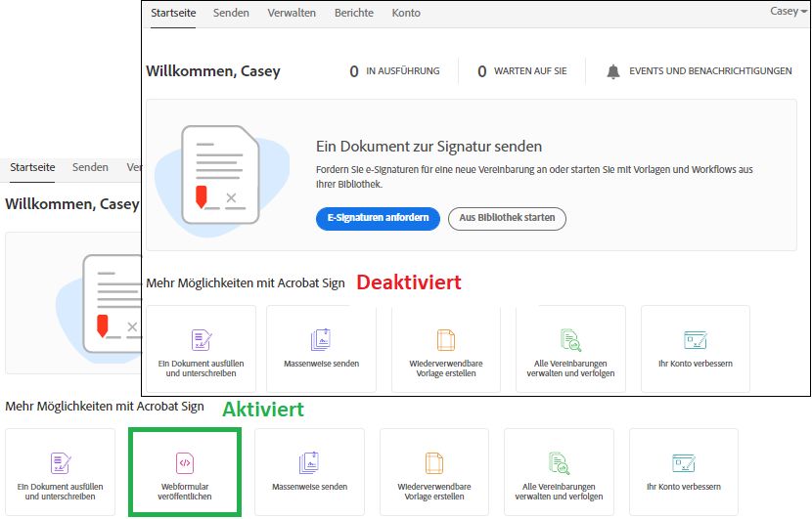Go to the Konto tab
The height and width of the screenshot is (519, 812).
click(406, 13)
